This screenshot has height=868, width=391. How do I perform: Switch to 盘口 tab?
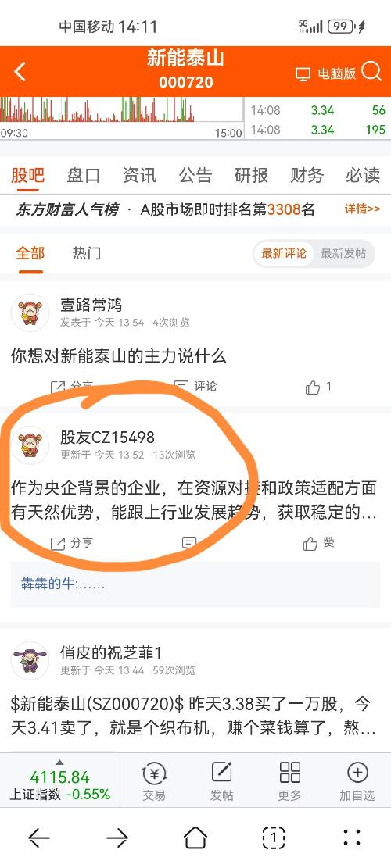pyautogui.click(x=84, y=176)
